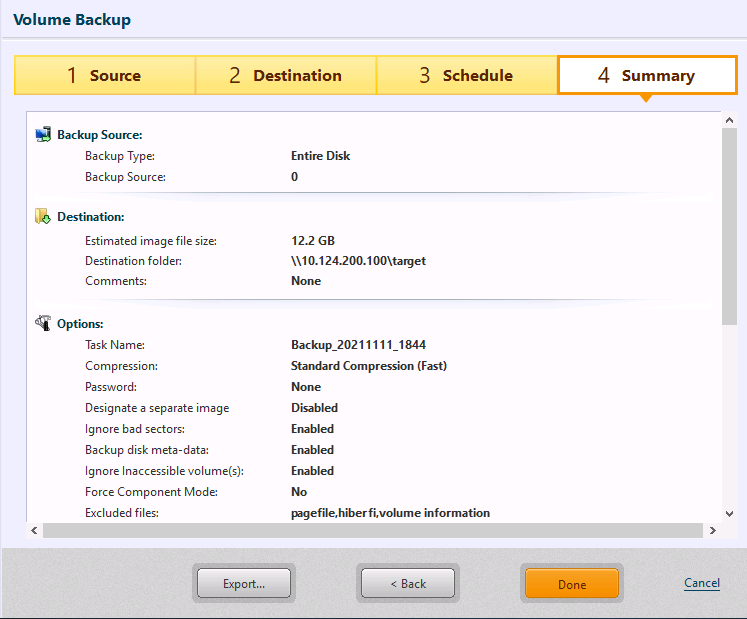Click the Backup Source computer icon

[x=43, y=134]
